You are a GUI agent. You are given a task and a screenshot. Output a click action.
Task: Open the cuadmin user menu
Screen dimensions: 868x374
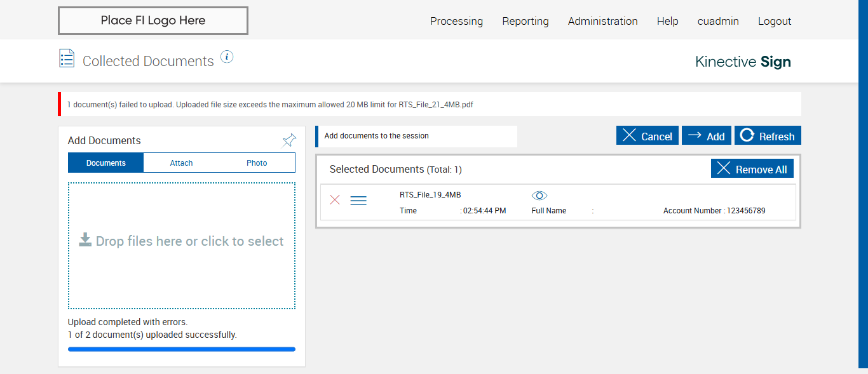pyautogui.click(x=718, y=21)
